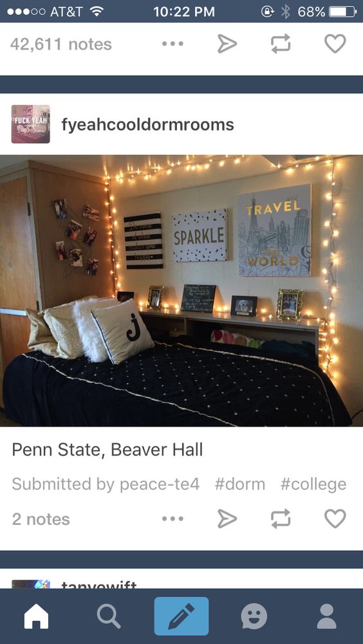The height and width of the screenshot is (644, 363).
Task: Open the Search tab in bottom bar
Action: (109, 616)
